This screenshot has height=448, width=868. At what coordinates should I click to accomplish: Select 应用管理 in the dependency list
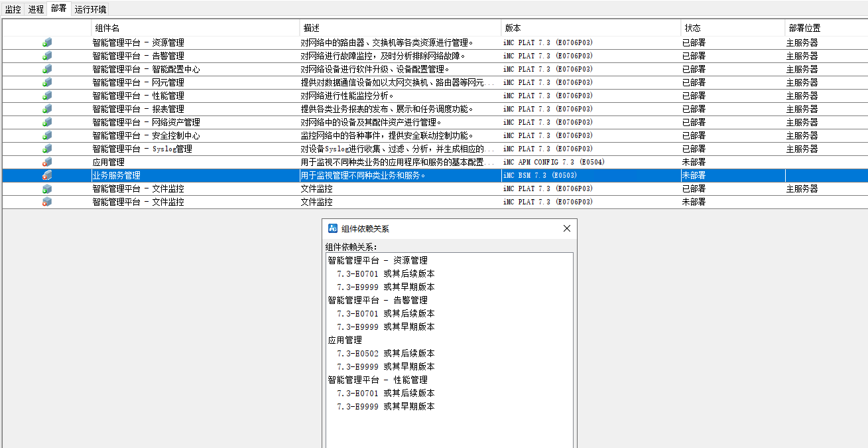click(345, 340)
